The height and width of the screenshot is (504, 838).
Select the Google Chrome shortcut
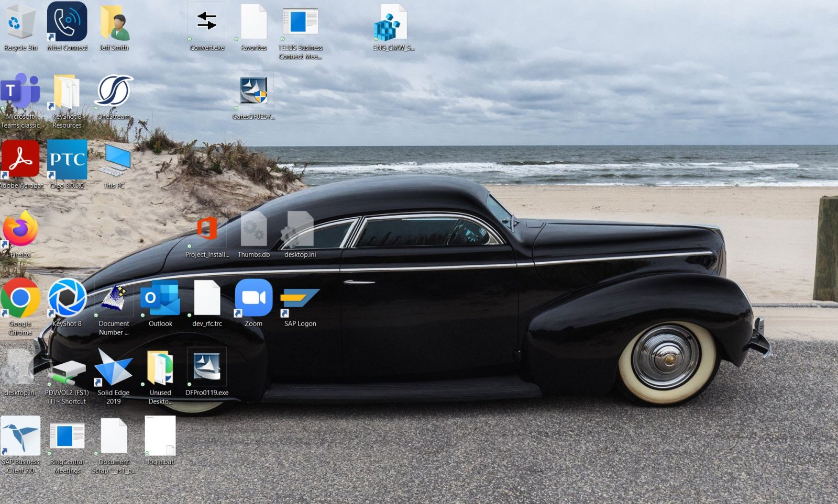pyautogui.click(x=20, y=298)
